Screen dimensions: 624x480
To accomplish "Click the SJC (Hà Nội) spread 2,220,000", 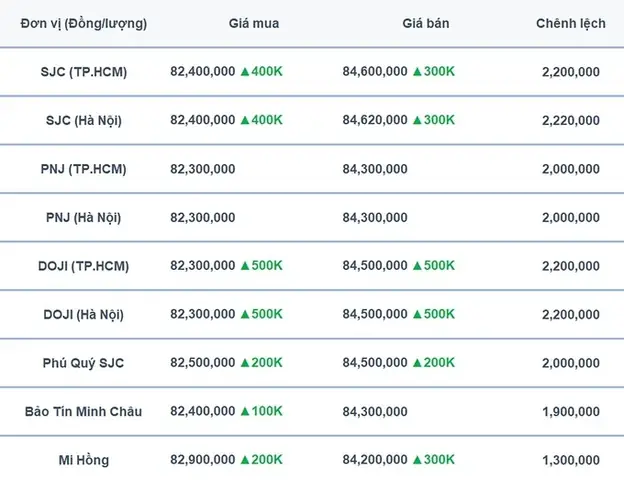I will pyautogui.click(x=571, y=120).
